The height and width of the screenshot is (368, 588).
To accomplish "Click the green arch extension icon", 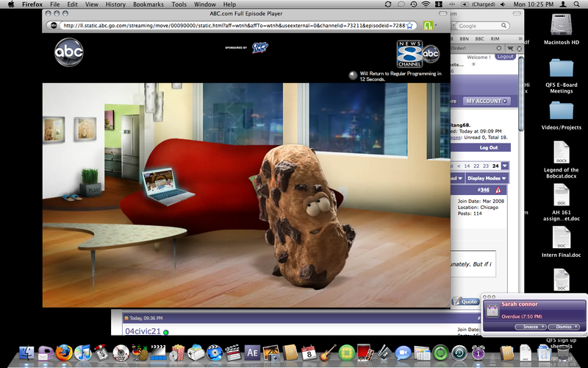I will (x=428, y=26).
